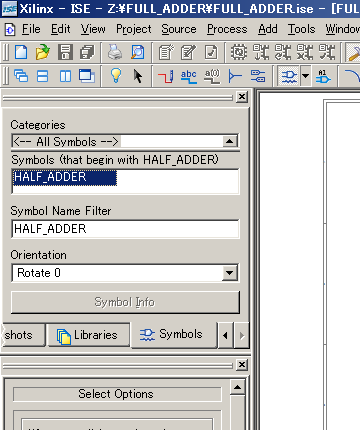Open the Orientation Rotate 0 dropdown
The image size is (360, 430).
[x=229, y=273]
